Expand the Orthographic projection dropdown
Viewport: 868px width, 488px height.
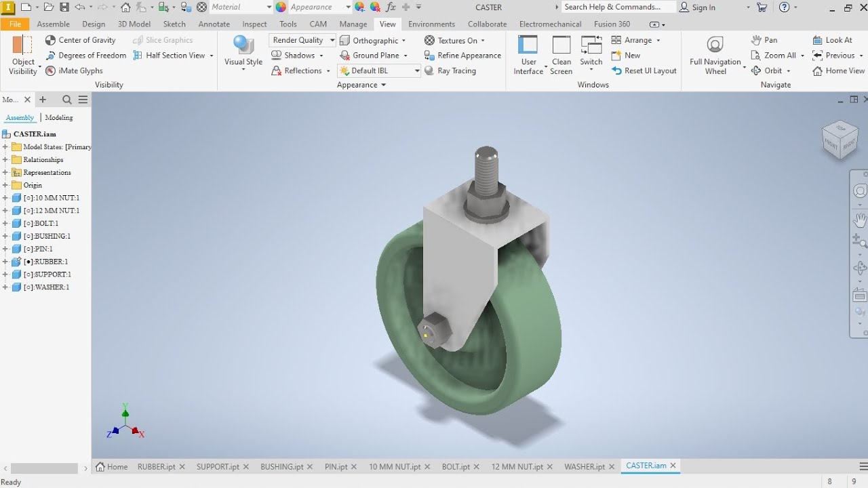[x=403, y=41]
